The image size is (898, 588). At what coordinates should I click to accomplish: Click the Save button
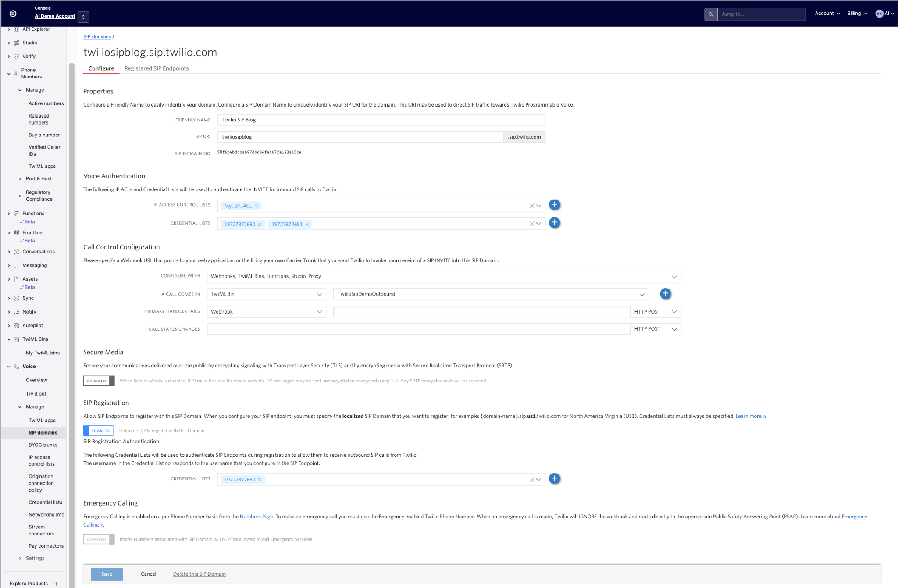(107, 574)
